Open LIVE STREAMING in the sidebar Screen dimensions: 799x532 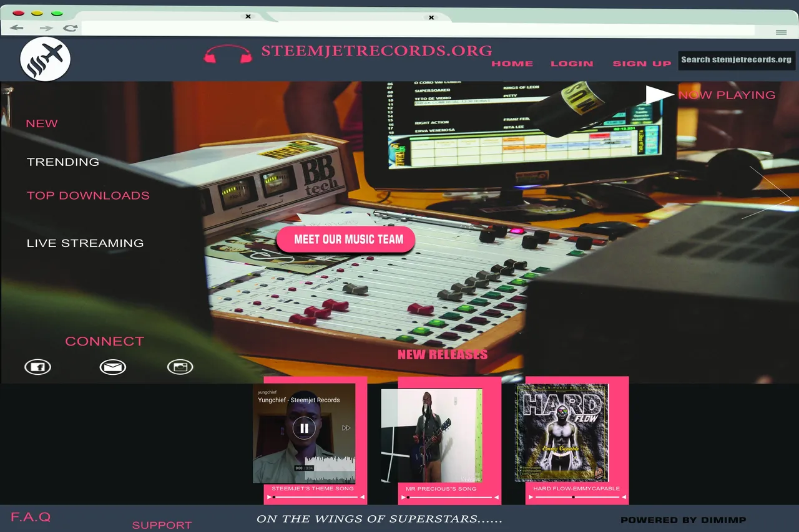[85, 243]
